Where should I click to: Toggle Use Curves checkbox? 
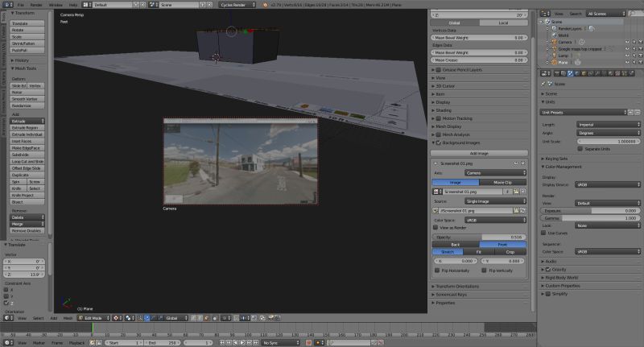(x=544, y=233)
